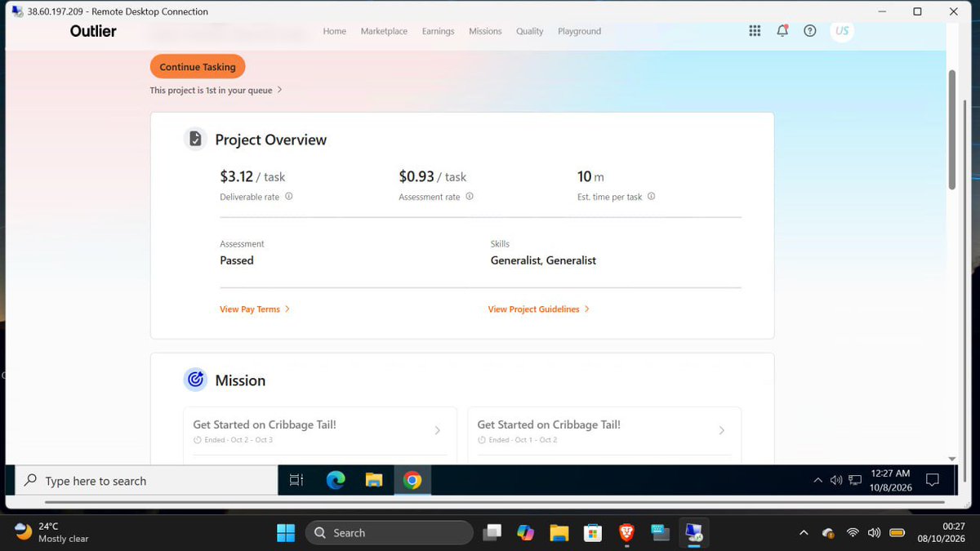
Task: Launch Microsoft Edge in remote taskbar
Action: click(336, 481)
